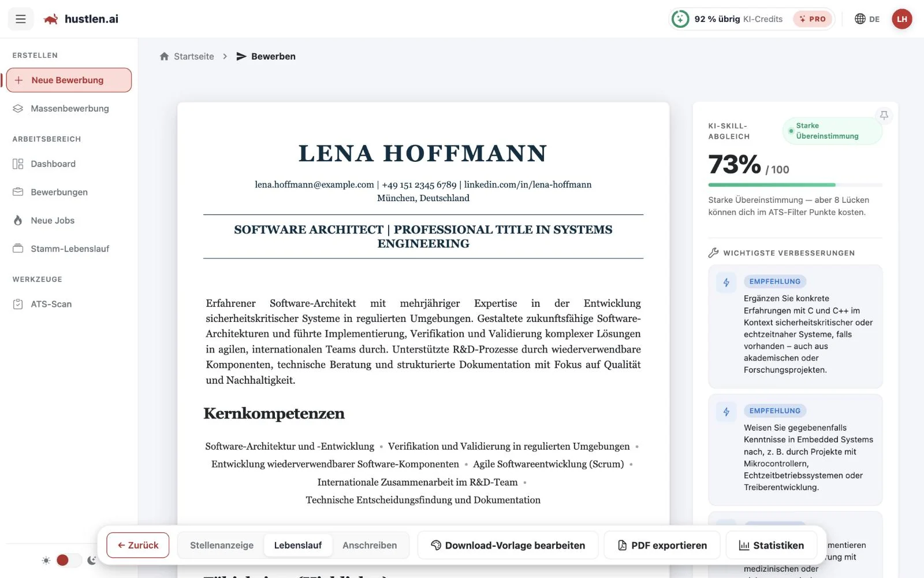Click the München, Deutschland location text
The image size is (924, 578).
[423, 198]
